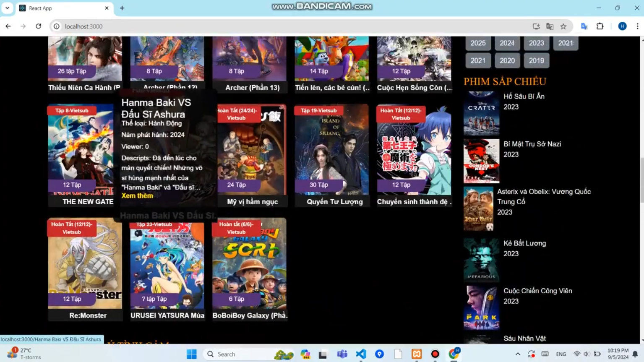
Task: Expand the tab search dropdown arrow
Action: 7,8
